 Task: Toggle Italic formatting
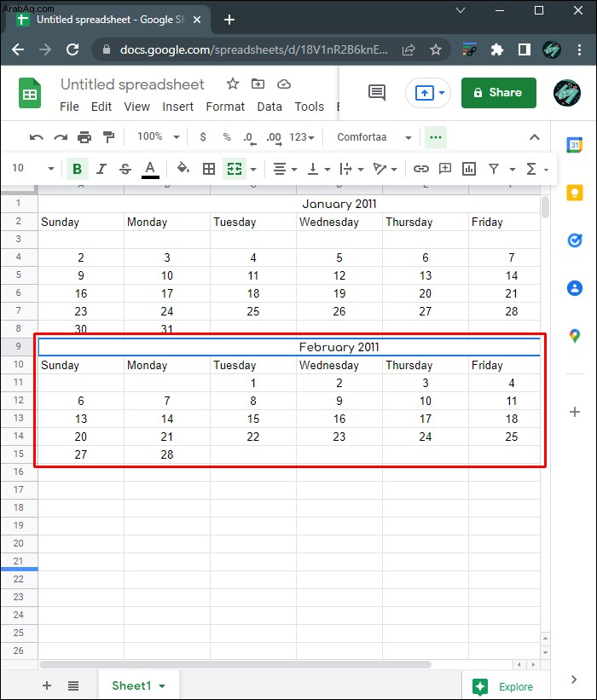(x=101, y=169)
